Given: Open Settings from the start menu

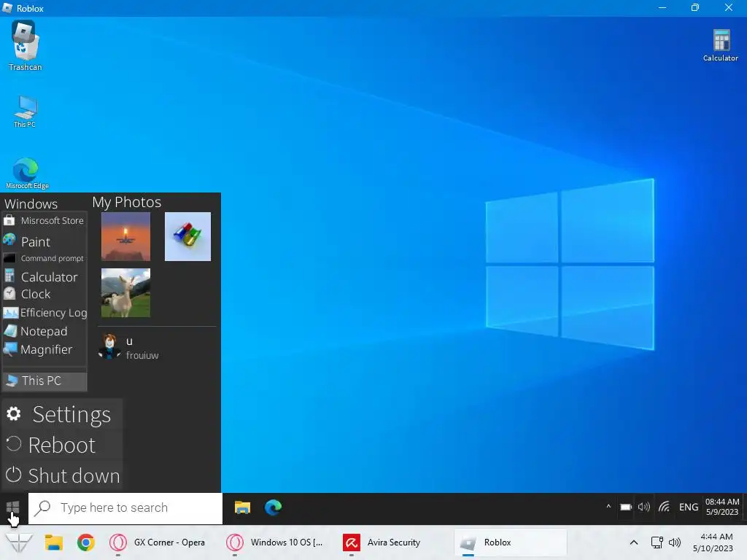Looking at the screenshot, I should 62,414.
